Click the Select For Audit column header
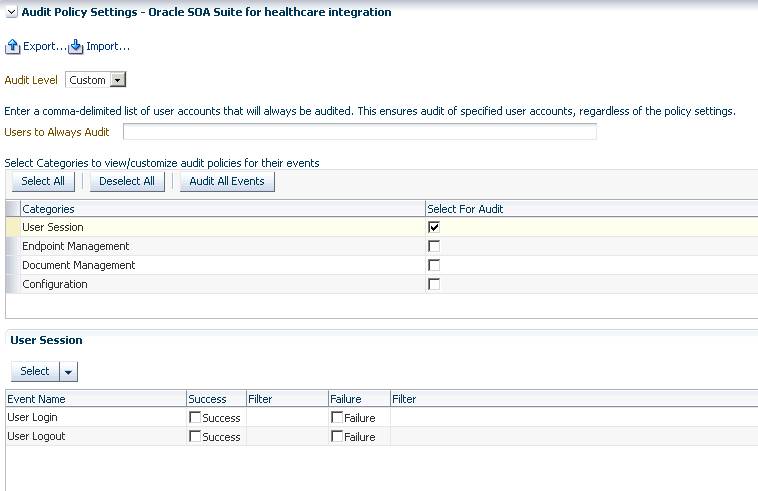 [592, 209]
